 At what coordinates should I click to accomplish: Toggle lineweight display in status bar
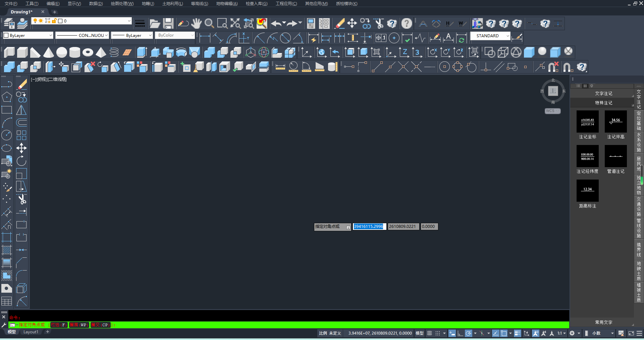pos(518,333)
